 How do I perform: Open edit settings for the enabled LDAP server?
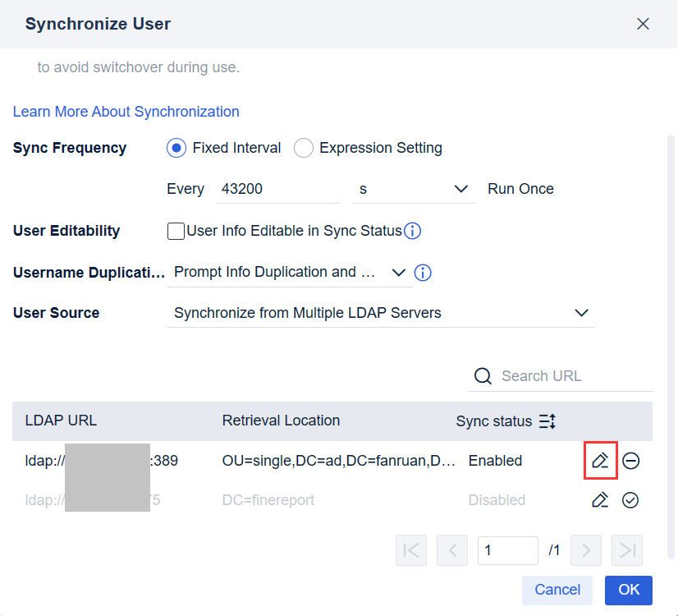pos(600,461)
